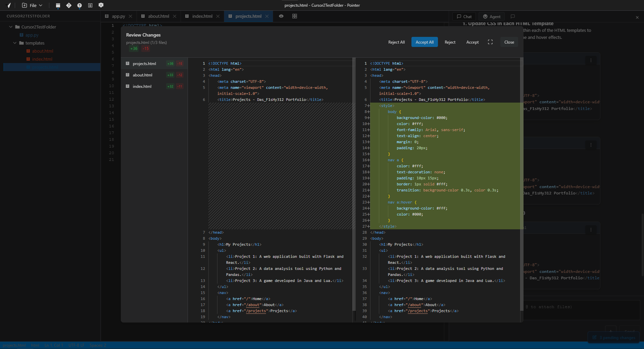Click the document list icon in toolbar
The height and width of the screenshot is (349, 644).
pyautogui.click(x=90, y=5)
